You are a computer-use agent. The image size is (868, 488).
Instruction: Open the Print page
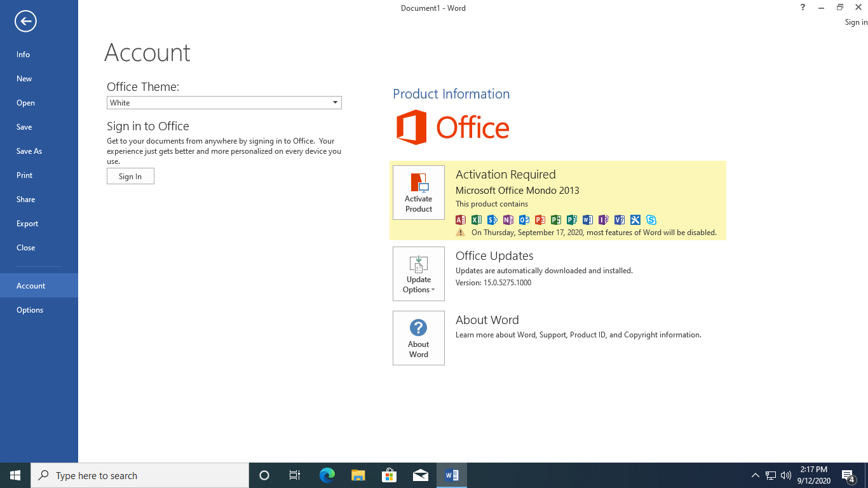39,175
